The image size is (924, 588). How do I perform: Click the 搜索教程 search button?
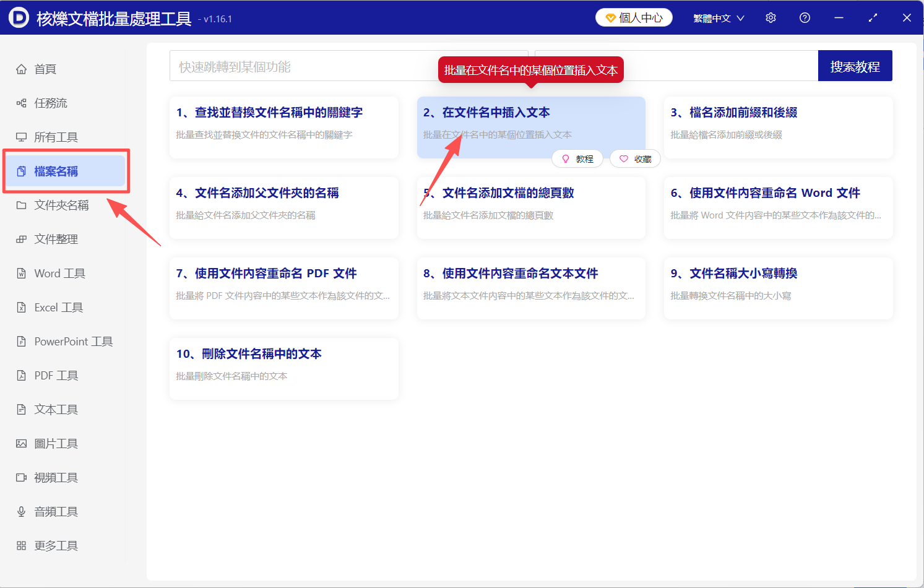(x=855, y=65)
